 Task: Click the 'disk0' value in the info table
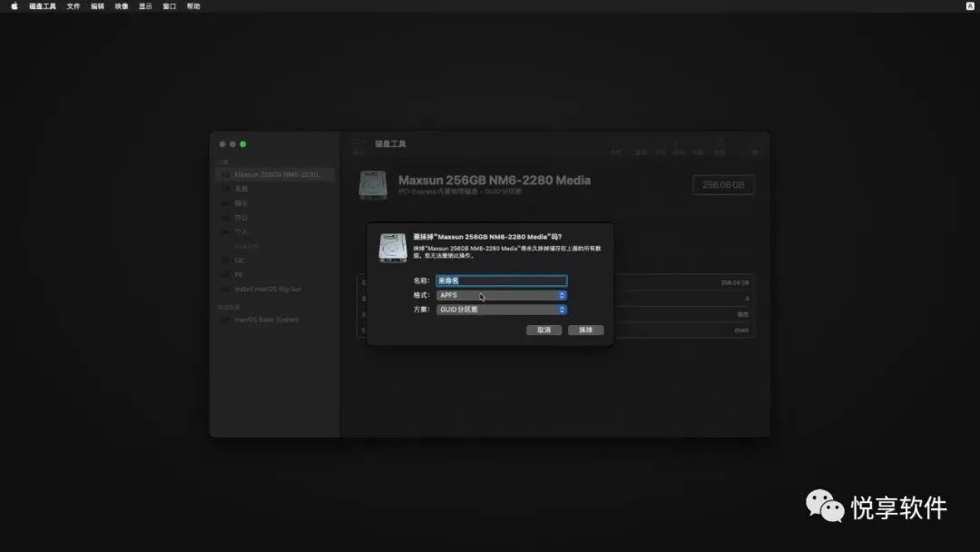pyautogui.click(x=741, y=330)
